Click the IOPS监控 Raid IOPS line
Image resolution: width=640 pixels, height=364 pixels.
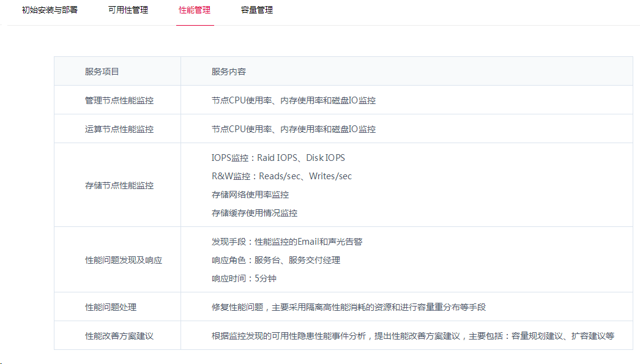tap(278, 158)
